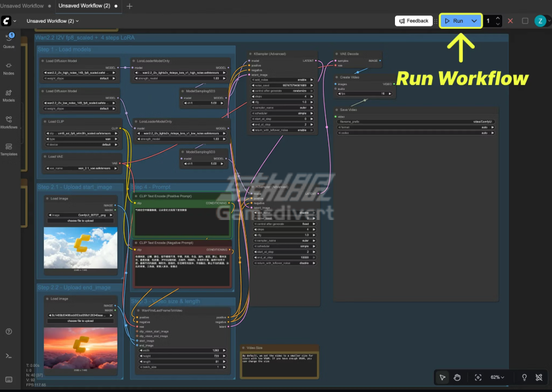Open the Queue sidebar panel
This screenshot has width=552, height=392.
[9, 40]
